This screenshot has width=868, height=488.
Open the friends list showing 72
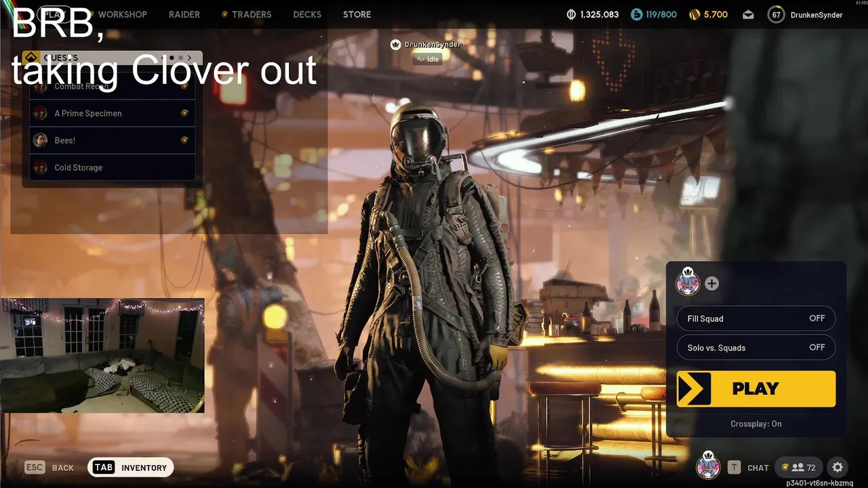pos(798,467)
